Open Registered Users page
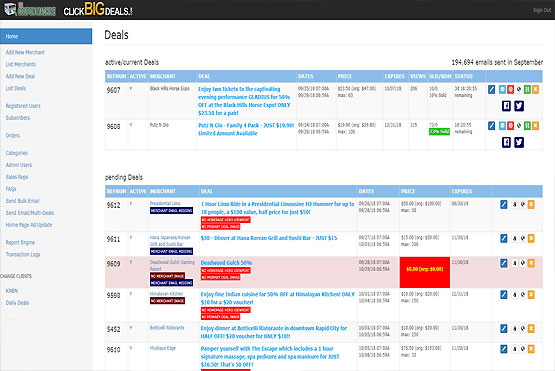The height and width of the screenshot is (371, 555). [x=23, y=106]
